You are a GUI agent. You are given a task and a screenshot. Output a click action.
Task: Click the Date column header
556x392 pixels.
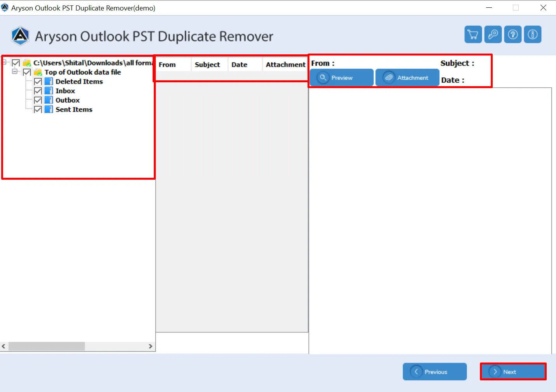pyautogui.click(x=239, y=64)
